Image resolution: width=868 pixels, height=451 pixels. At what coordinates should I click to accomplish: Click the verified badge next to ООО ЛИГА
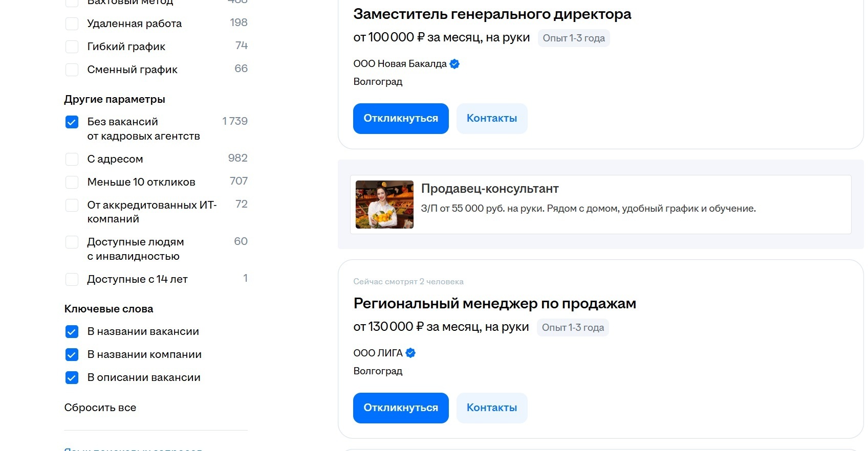(410, 353)
